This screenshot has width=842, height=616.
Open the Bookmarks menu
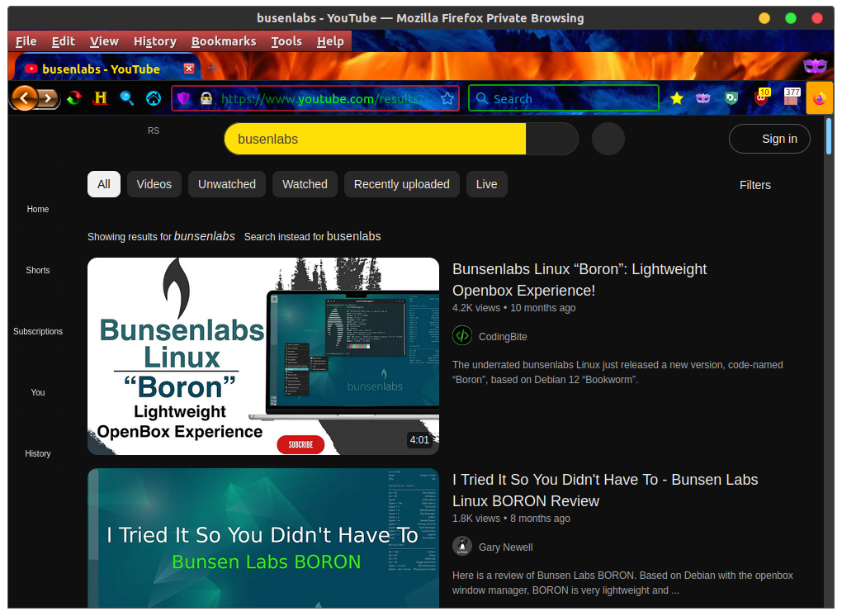[x=224, y=41]
